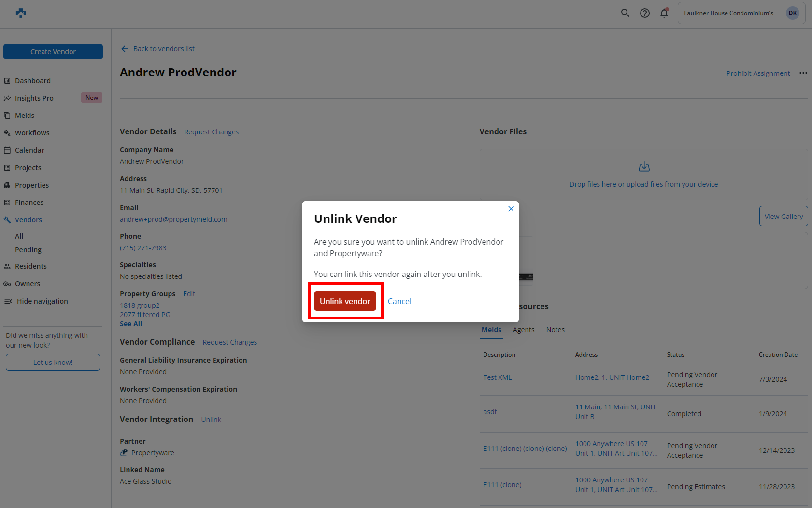Close the Unlink Vendor dialog with X
Screen dimensions: 812x508
pos(511,209)
